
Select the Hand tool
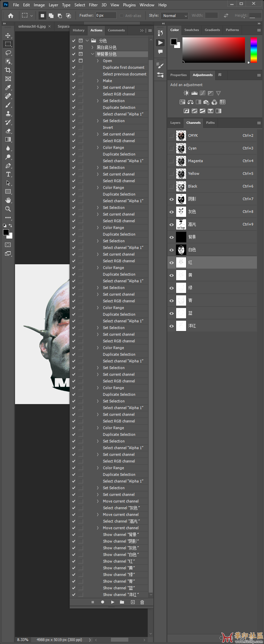tap(8, 200)
